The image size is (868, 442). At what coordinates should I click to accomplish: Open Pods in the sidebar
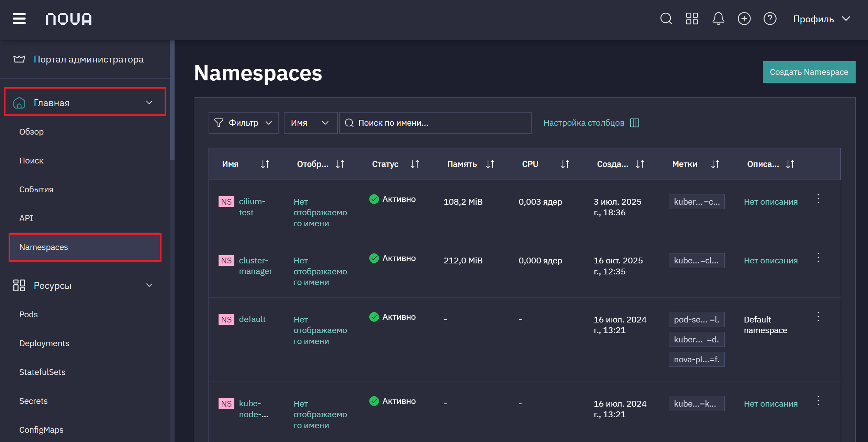[x=29, y=315]
